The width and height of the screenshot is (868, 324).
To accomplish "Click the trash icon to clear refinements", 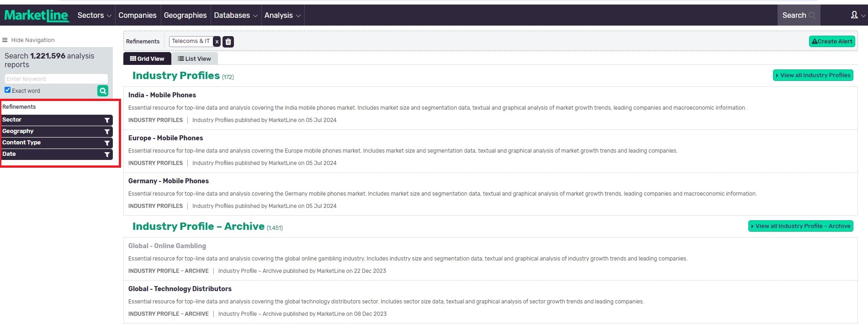I will pos(228,42).
